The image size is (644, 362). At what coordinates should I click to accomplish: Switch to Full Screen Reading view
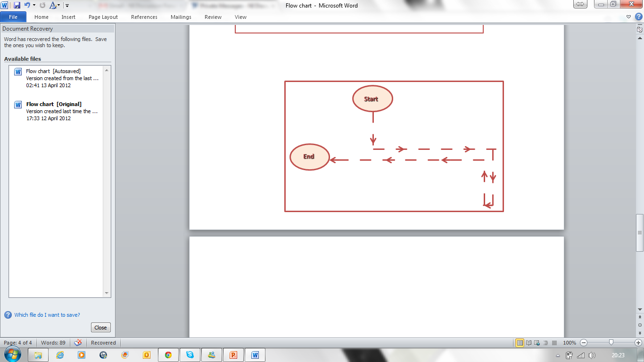(x=529, y=343)
